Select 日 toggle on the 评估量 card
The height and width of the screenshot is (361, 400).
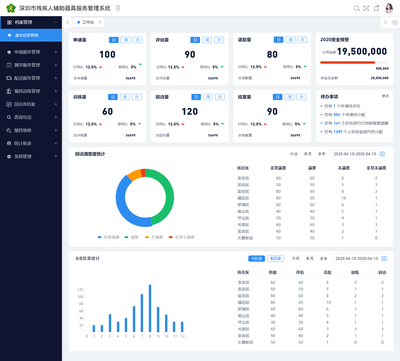point(195,40)
